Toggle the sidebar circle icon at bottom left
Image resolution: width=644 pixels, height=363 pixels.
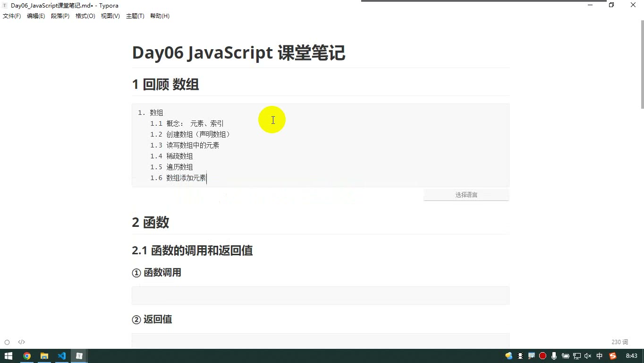tap(7, 342)
